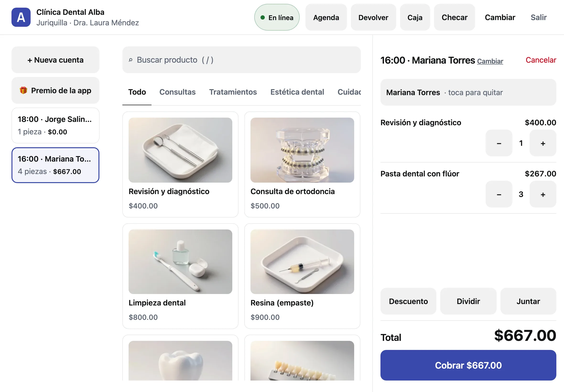Click the Cambiar link beside Mariana Torres
Screen dimensions: 564x392
[490, 61]
